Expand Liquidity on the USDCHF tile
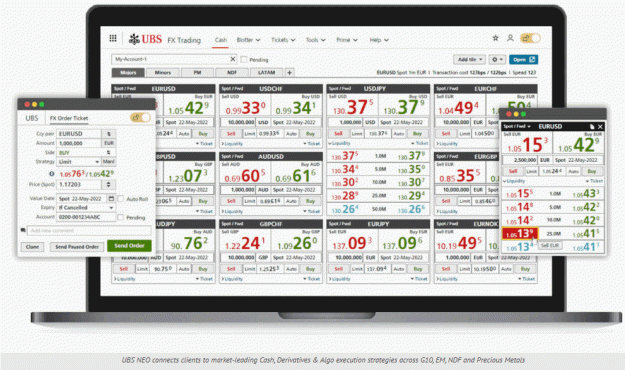Image resolution: width=625 pixels, height=370 pixels. point(232,144)
